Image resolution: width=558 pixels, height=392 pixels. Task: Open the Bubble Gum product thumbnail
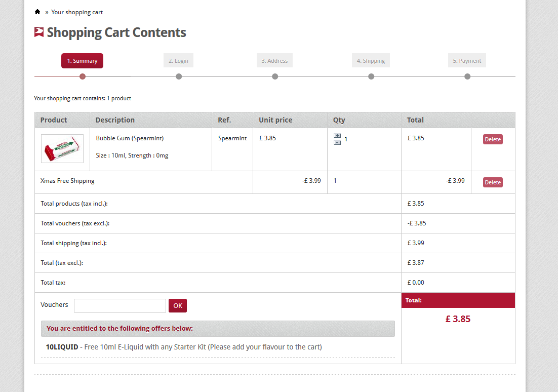click(62, 148)
